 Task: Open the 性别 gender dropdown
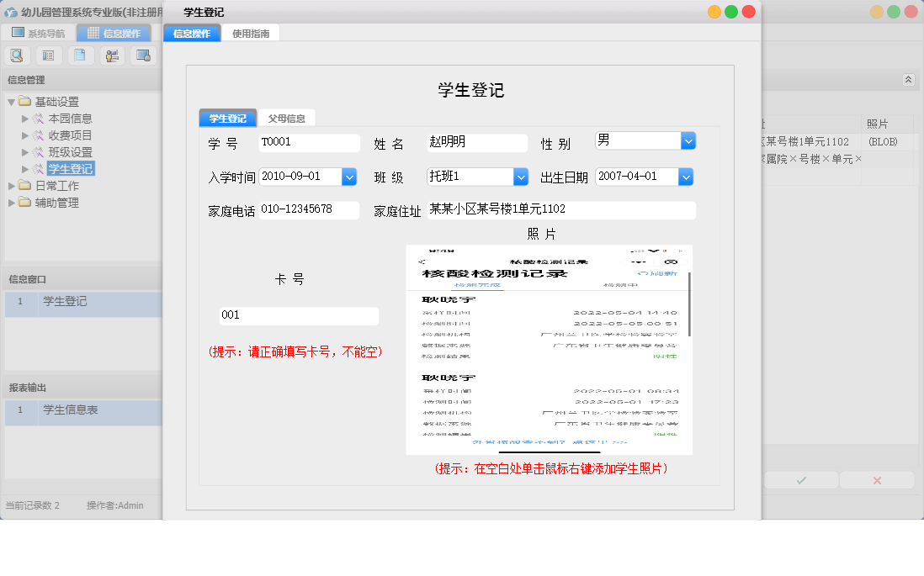click(x=688, y=142)
